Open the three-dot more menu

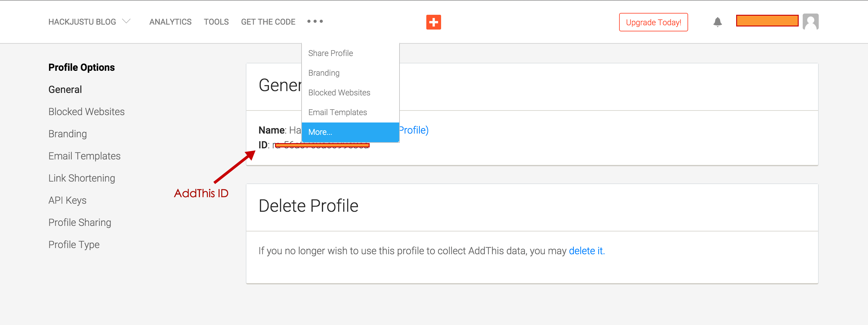click(x=315, y=22)
